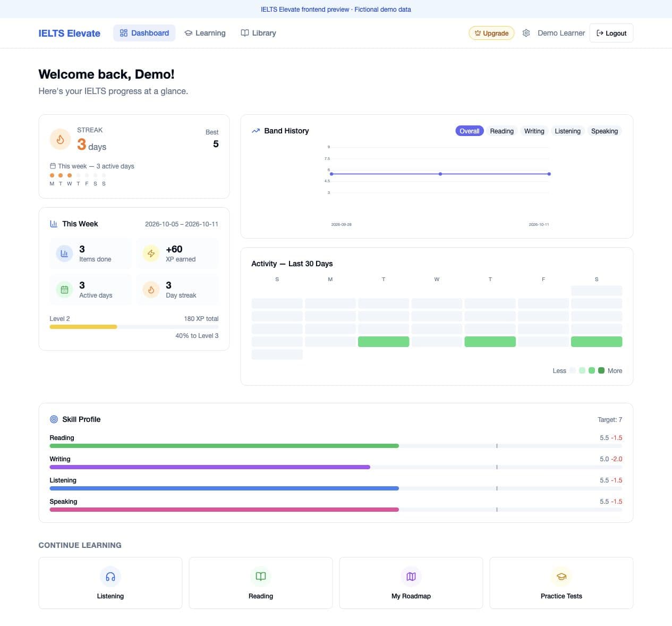
Task: Click the Reading skill progress bar
Action: click(336, 446)
